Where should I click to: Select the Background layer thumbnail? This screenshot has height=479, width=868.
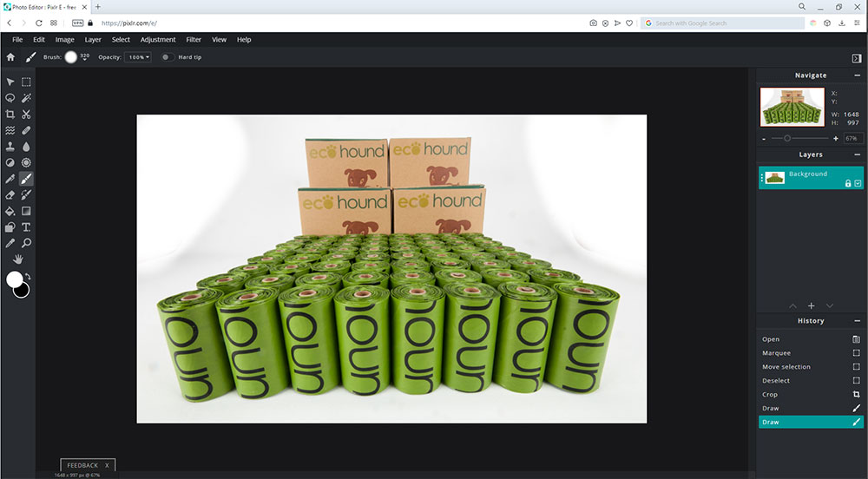774,178
